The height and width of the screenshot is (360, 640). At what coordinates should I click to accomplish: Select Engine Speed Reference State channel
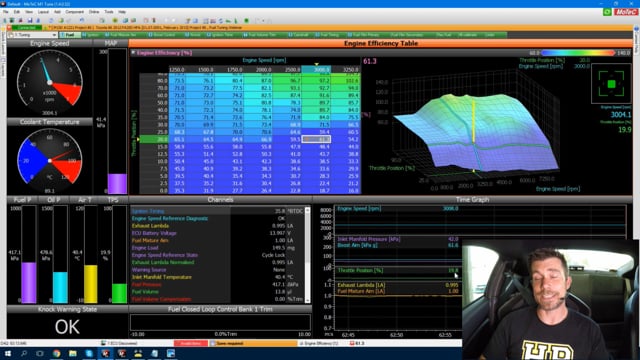pyautogui.click(x=217, y=255)
